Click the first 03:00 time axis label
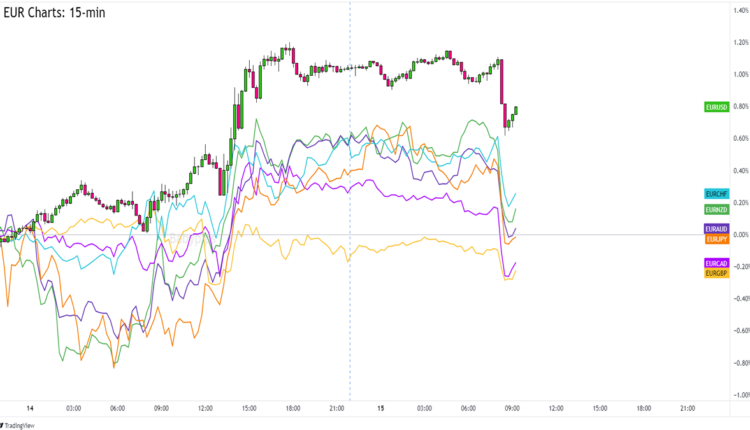The height and width of the screenshot is (430, 750). coord(74,408)
